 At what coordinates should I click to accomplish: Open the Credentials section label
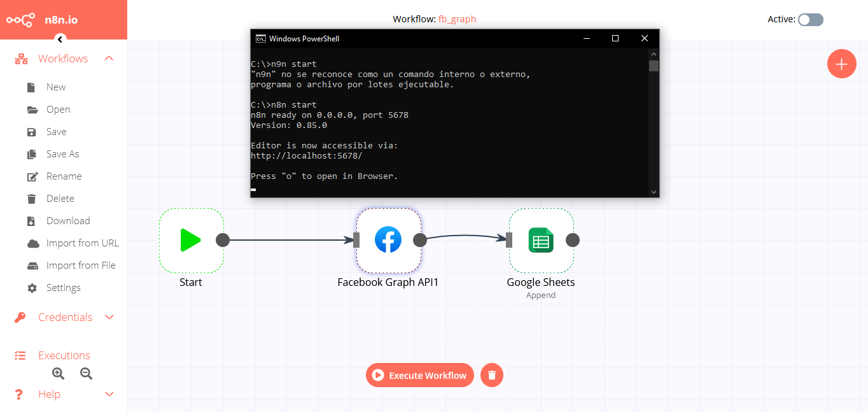click(65, 317)
